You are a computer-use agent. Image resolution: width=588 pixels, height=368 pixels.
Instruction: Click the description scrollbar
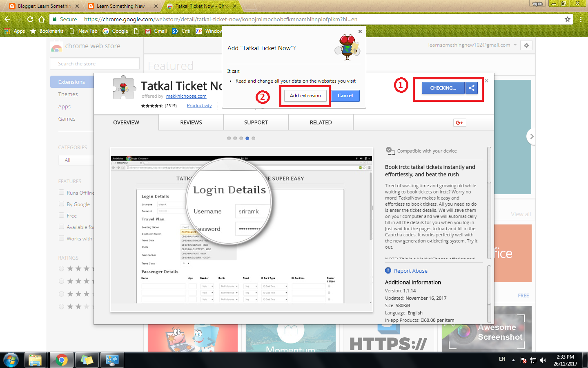[489, 165]
